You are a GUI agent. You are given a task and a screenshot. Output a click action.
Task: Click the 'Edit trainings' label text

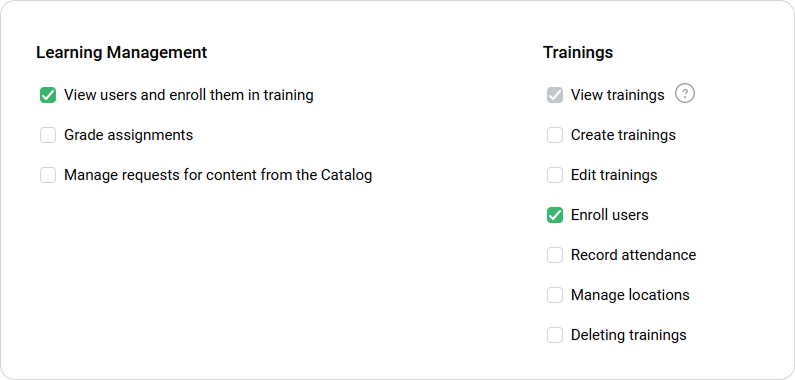click(614, 175)
